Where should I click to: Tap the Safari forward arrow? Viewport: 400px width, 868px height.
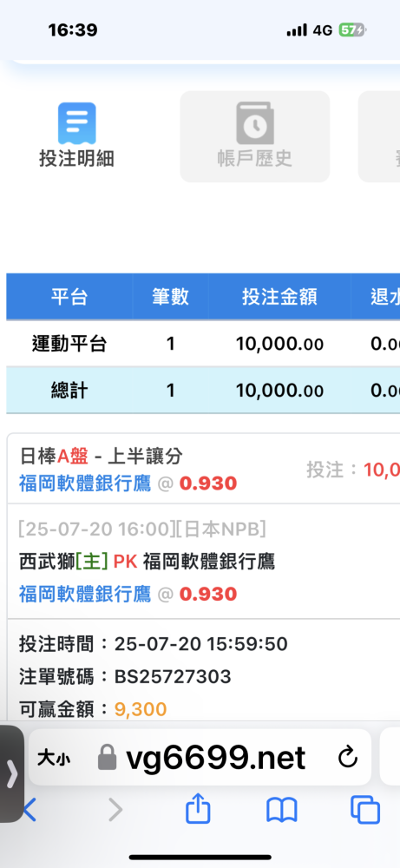coord(115,810)
